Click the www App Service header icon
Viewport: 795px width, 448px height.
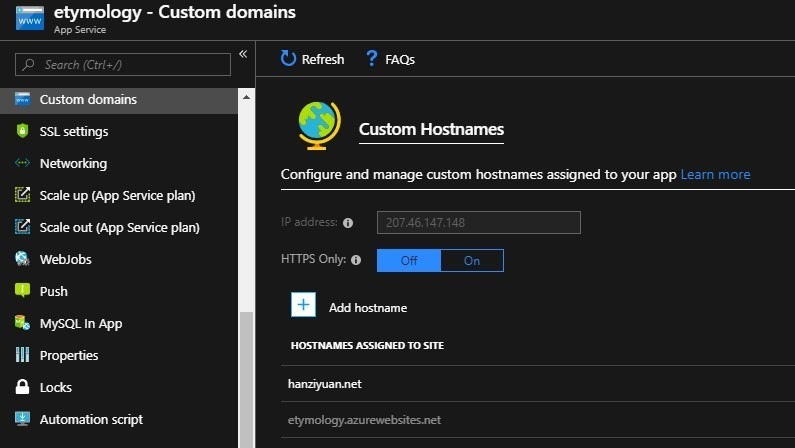coord(30,18)
